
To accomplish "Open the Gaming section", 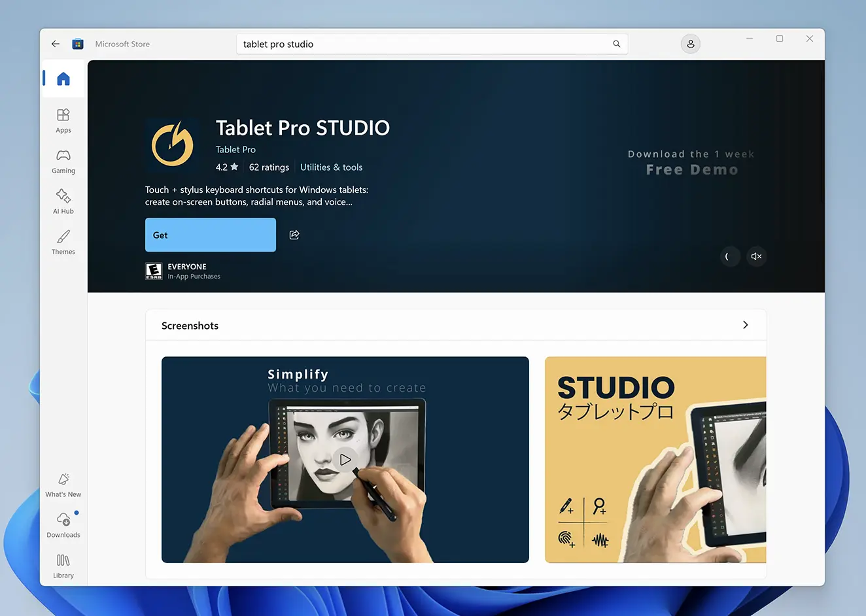I will coord(63,162).
